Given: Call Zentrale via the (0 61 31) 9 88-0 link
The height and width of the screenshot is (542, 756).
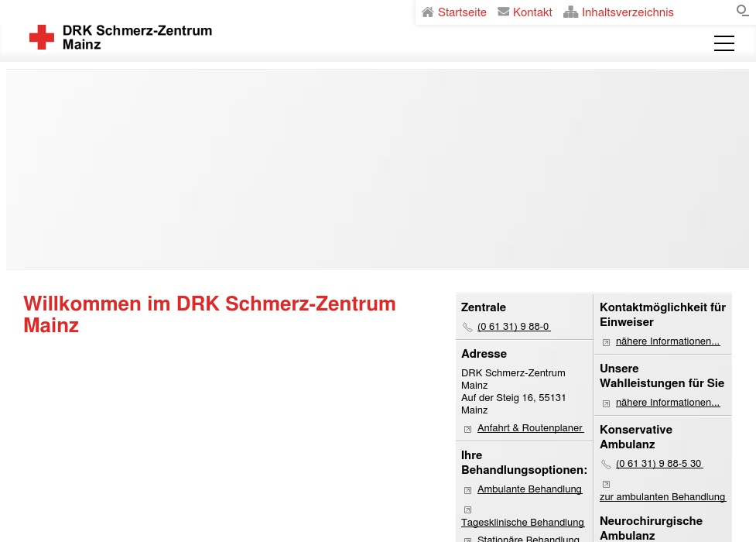Looking at the screenshot, I should pos(514,327).
